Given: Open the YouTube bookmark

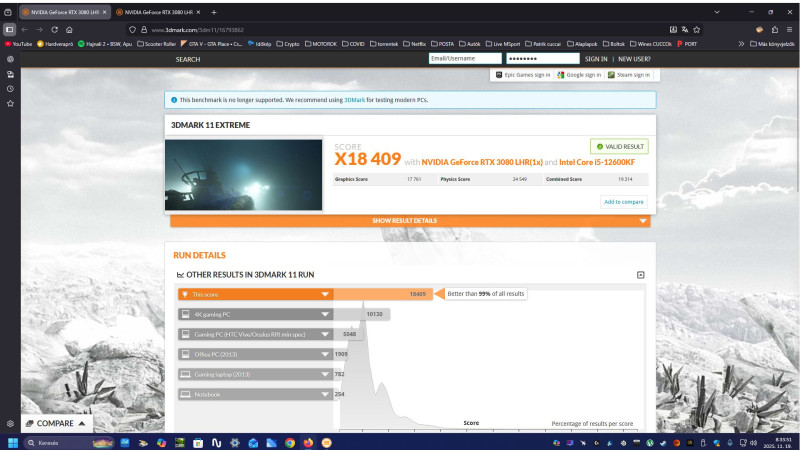Looking at the screenshot, I should 18,44.
